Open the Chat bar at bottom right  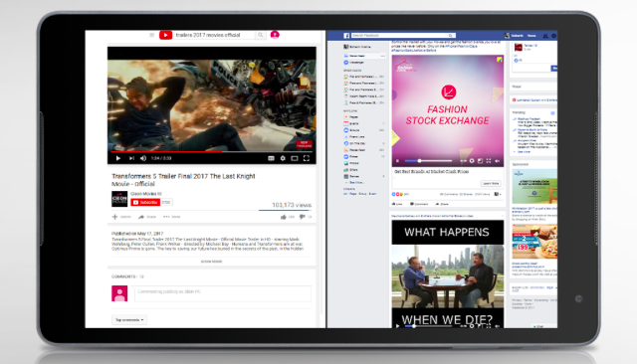tap(543, 326)
